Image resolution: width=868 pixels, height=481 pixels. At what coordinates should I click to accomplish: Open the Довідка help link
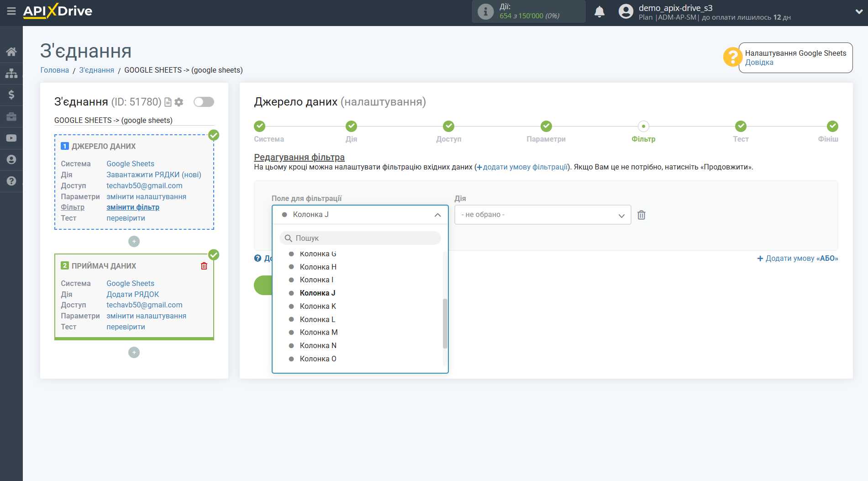(759, 63)
